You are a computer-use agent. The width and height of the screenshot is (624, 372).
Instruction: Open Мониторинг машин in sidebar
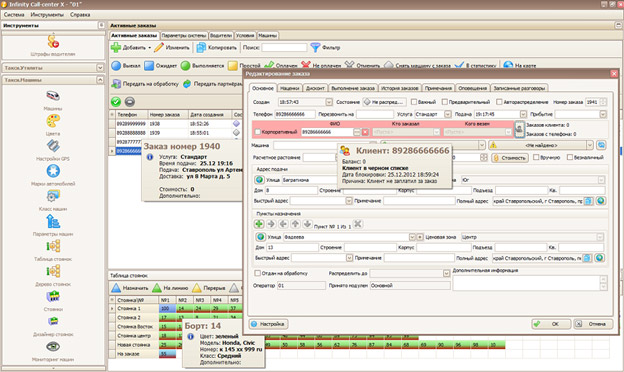pos(53,351)
